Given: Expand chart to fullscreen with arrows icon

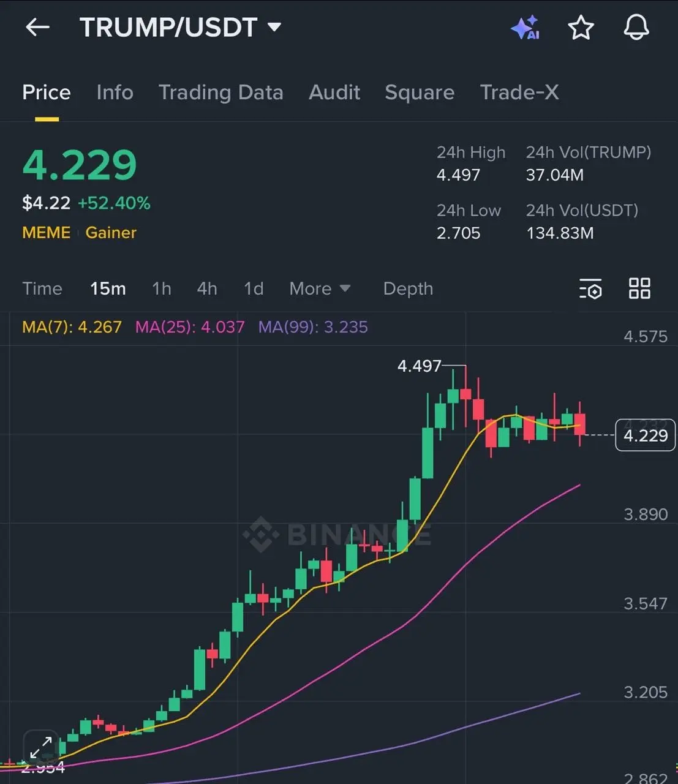Looking at the screenshot, I should 41,748.
